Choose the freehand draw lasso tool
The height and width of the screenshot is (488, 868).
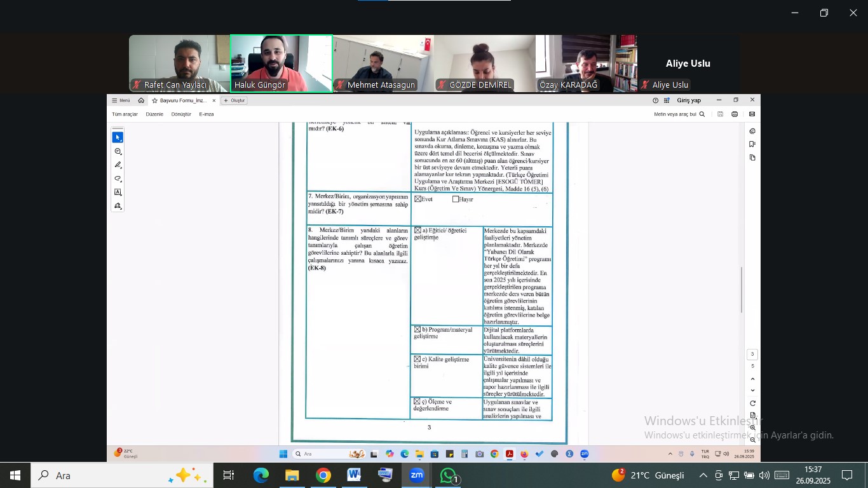coord(118,179)
